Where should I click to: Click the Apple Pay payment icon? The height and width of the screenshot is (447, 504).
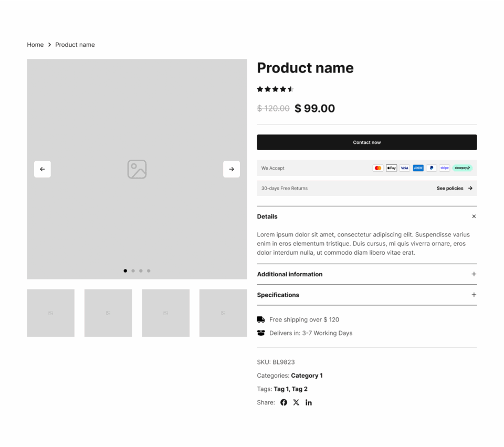pos(391,168)
